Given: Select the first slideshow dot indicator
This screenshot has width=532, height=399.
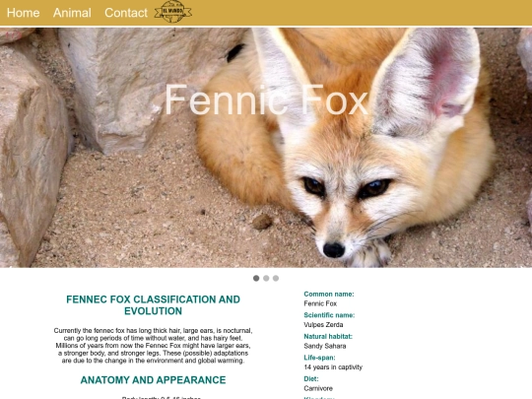Looking at the screenshot, I should click(x=256, y=278).
